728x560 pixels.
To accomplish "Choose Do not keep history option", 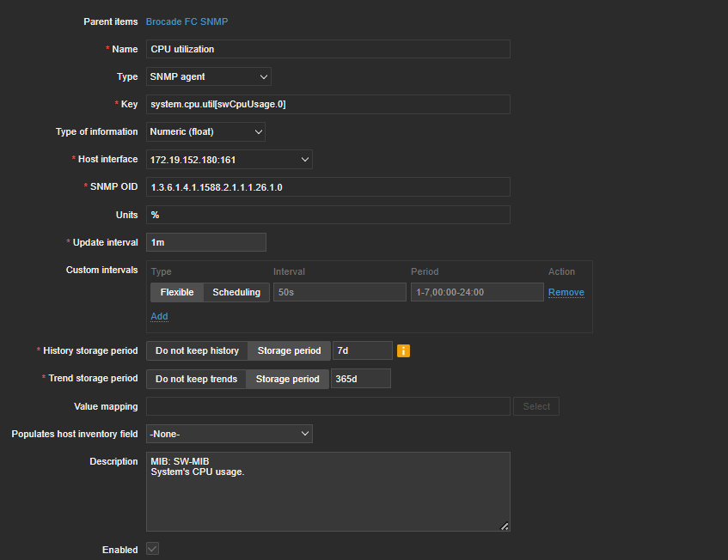I will point(197,350).
